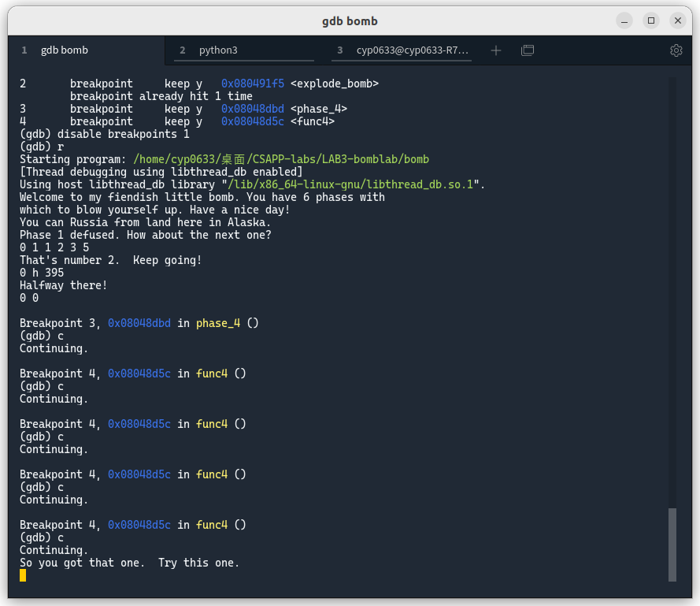Viewport: 700px width, 606px height.
Task: Switch to the python3 tab
Action: [244, 50]
